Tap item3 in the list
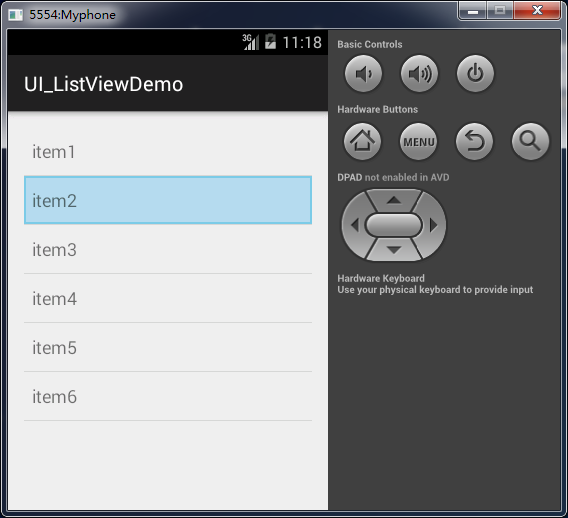This screenshot has height=518, width=568. pyautogui.click(x=168, y=249)
